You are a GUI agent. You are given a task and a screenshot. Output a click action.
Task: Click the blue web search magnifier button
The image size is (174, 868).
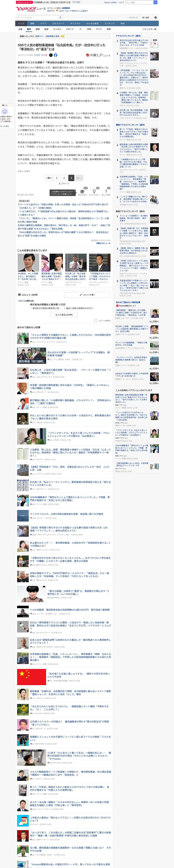[x=155, y=2]
